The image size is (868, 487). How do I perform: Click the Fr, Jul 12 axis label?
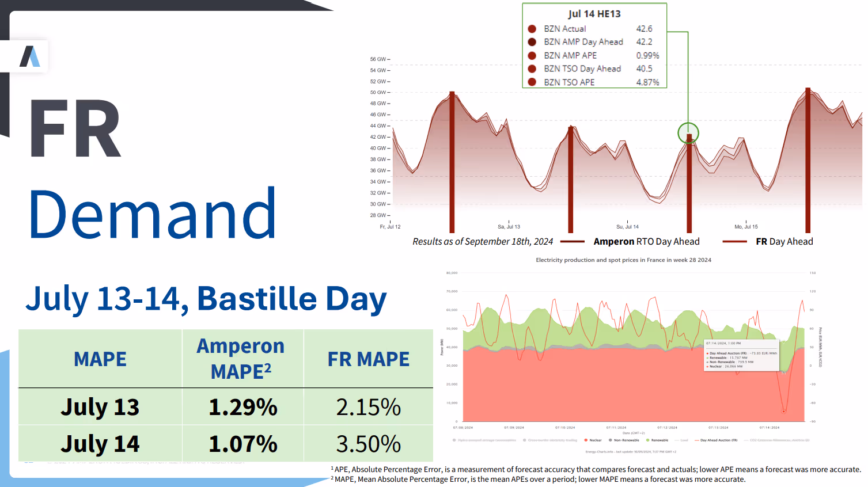pyautogui.click(x=390, y=227)
